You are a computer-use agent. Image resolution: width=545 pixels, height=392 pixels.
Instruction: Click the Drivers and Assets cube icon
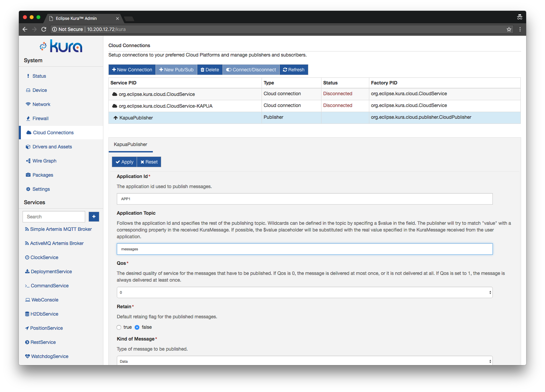click(28, 147)
